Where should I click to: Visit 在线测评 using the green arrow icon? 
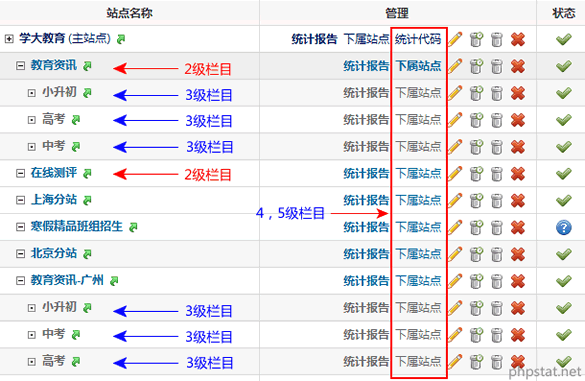pos(87,174)
